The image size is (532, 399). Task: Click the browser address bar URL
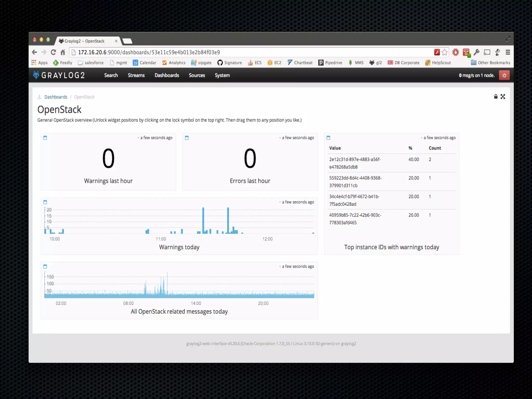point(149,52)
